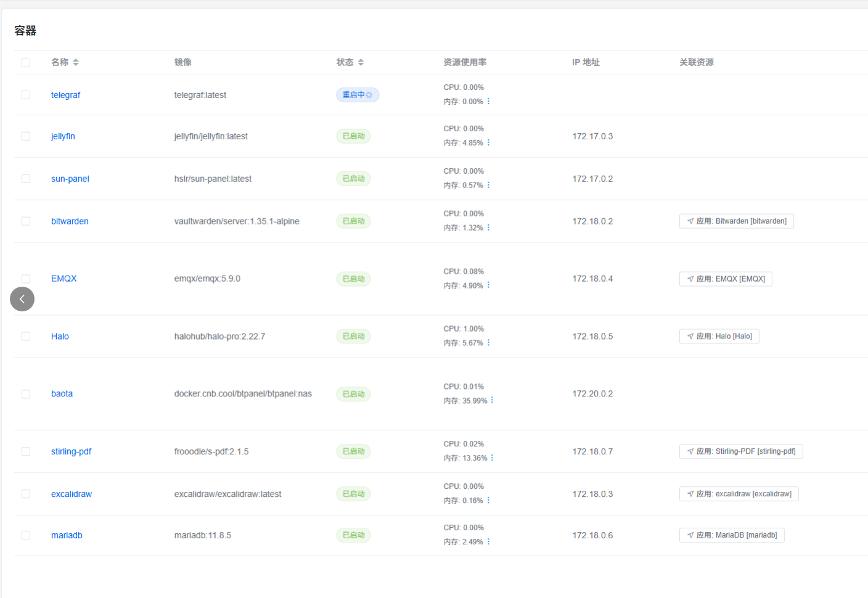Tick the excalidraw row checkbox
Screen dimensions: 868x598
[26, 494]
